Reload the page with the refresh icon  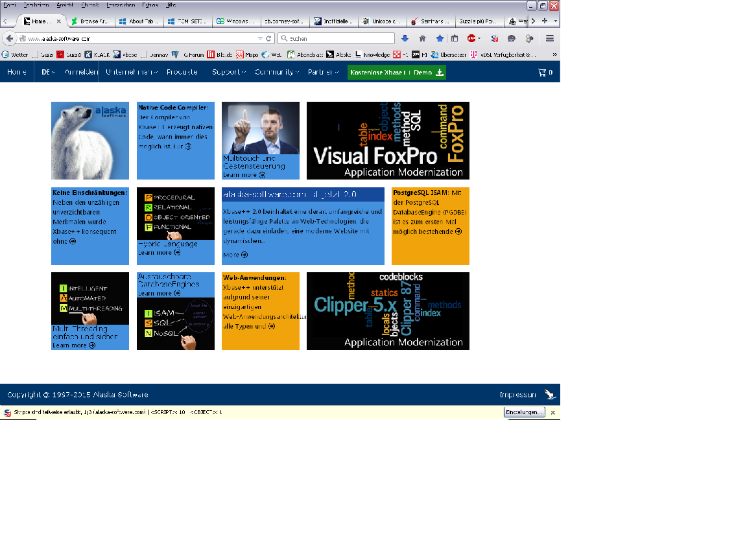tap(268, 39)
